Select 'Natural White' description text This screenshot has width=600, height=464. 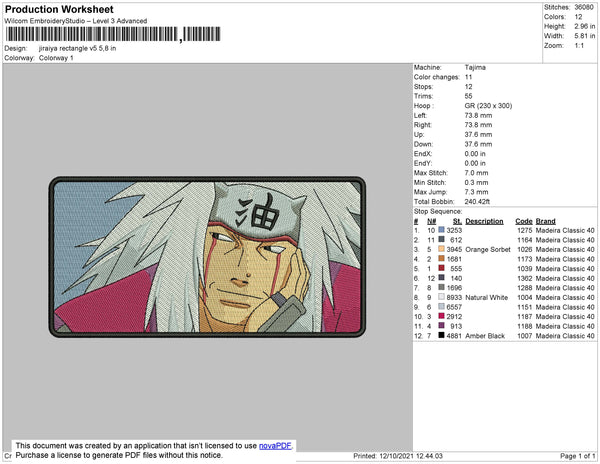pos(487,297)
